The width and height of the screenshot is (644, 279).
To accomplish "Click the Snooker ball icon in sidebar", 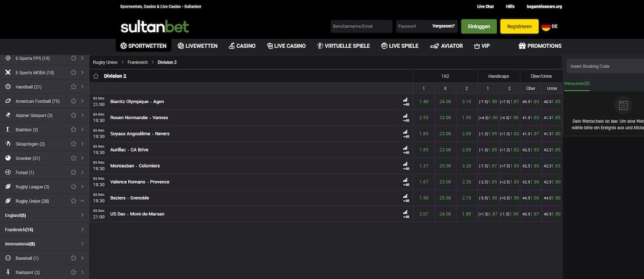I will [x=8, y=158].
